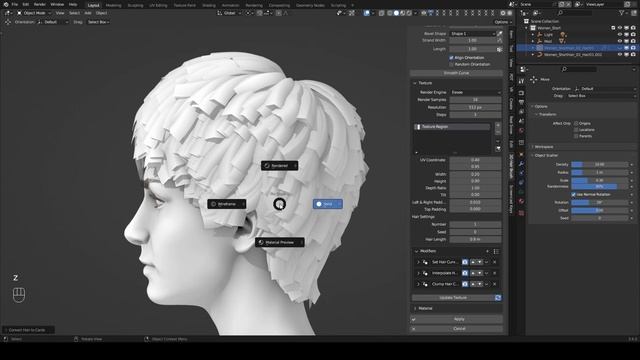Hide Women_ShortHair_01_Hair01.002 with eye icon
640x360 pixels.
[x=620, y=55]
